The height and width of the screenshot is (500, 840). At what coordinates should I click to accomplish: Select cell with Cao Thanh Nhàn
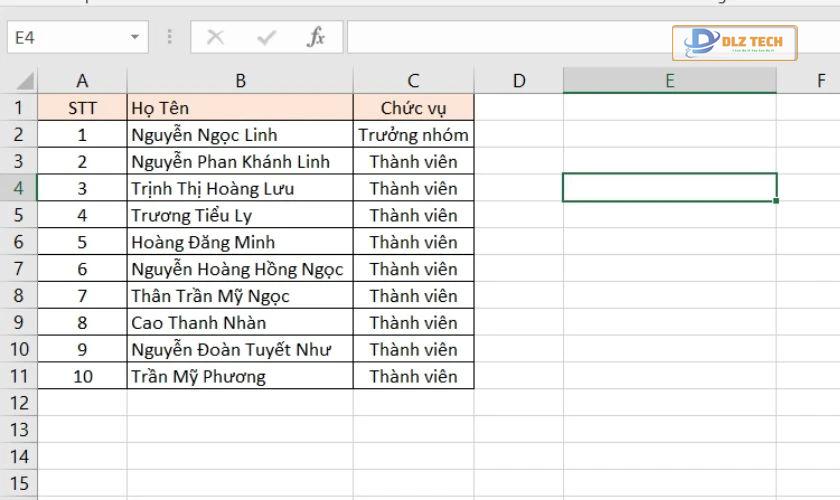(x=240, y=322)
